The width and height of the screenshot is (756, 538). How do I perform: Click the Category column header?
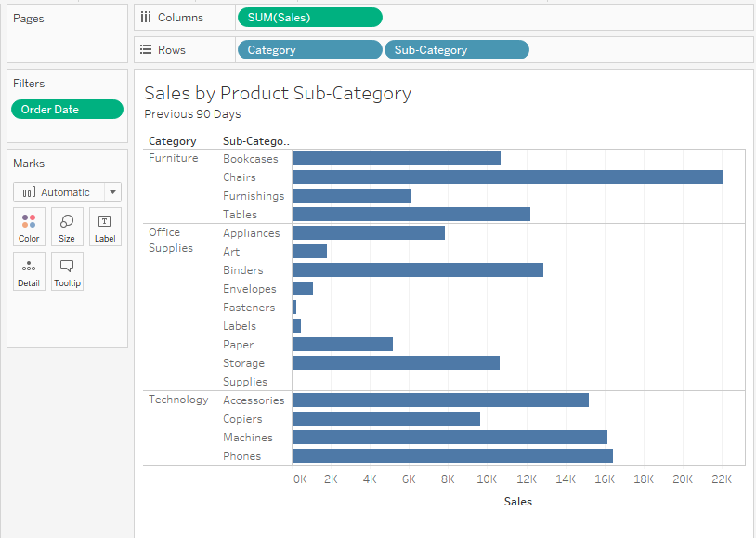click(x=173, y=141)
